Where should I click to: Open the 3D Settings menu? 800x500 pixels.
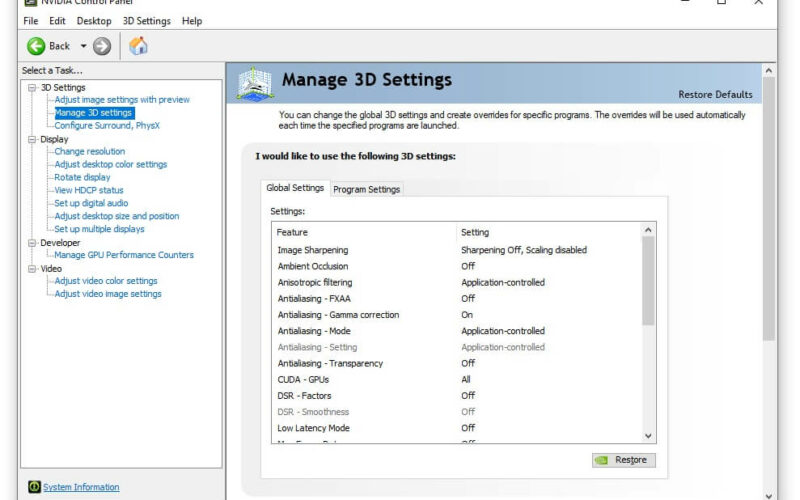[146, 21]
